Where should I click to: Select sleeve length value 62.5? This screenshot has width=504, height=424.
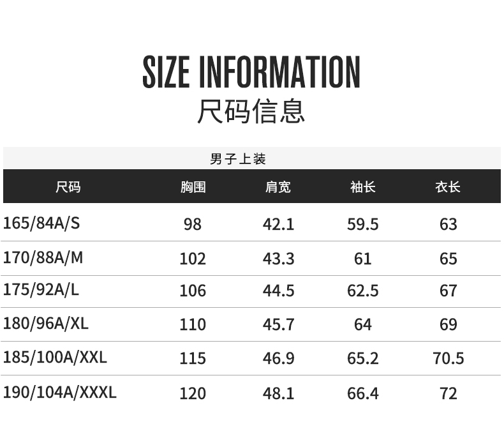coord(362,291)
